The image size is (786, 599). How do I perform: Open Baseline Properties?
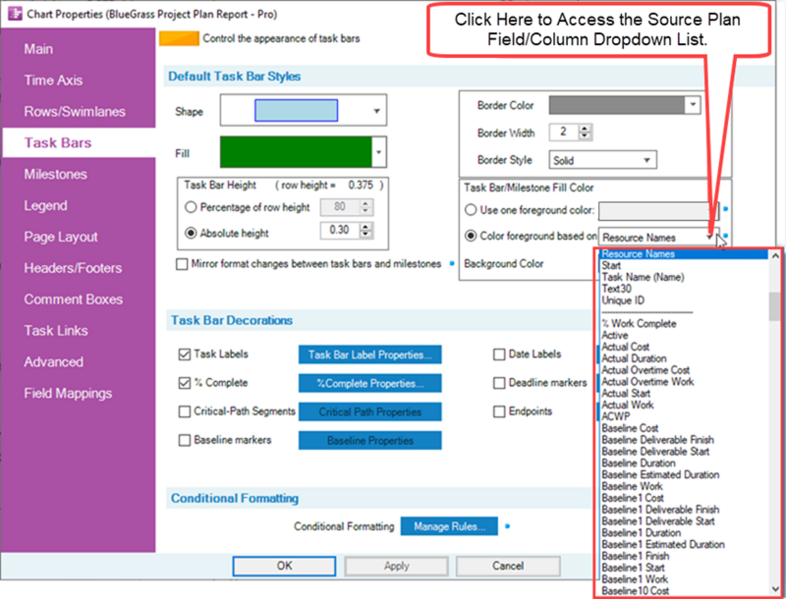(370, 441)
